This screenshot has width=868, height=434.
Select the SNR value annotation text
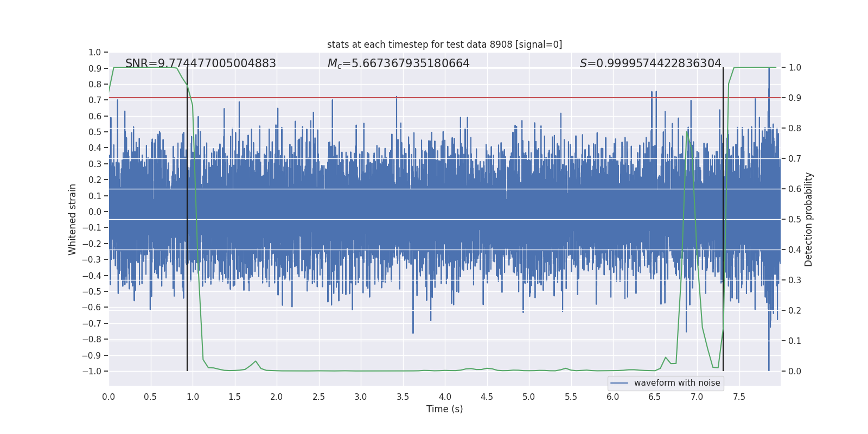(200, 63)
